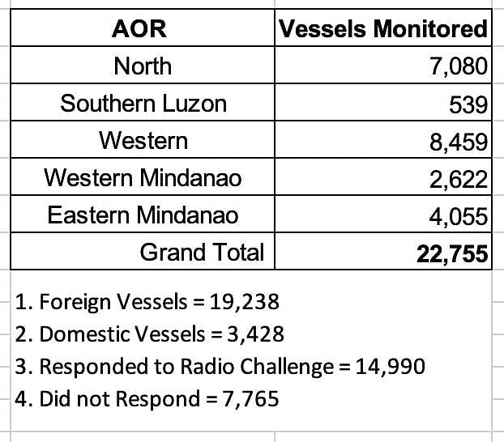Screen dimensions: 504x442
Task: Select the Western Mindanao cell
Action: (x=143, y=177)
